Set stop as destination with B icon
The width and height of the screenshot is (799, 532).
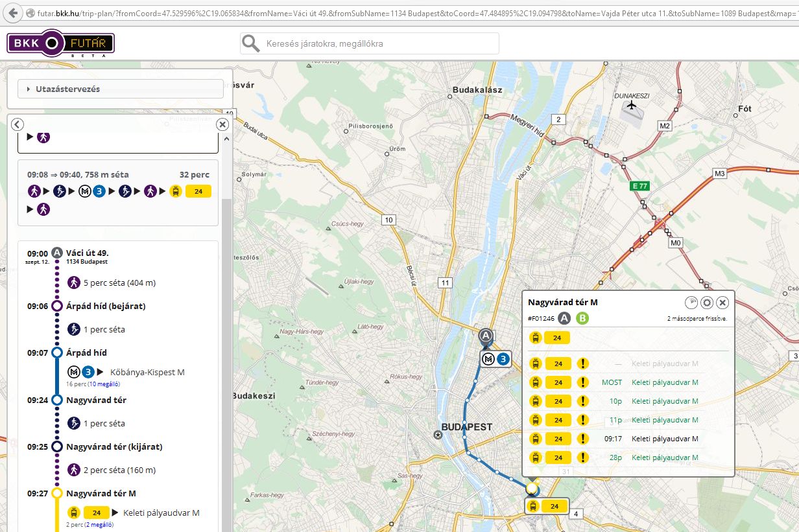[x=582, y=318]
